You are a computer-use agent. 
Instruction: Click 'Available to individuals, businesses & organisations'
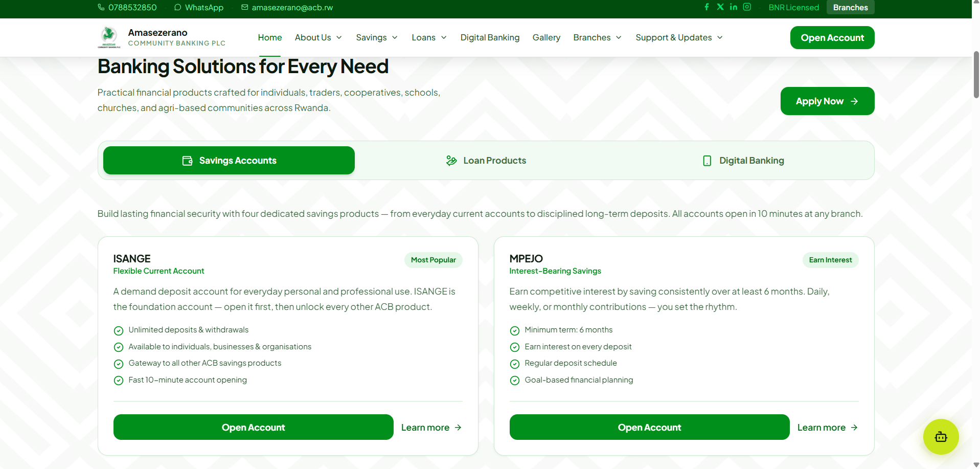point(220,347)
